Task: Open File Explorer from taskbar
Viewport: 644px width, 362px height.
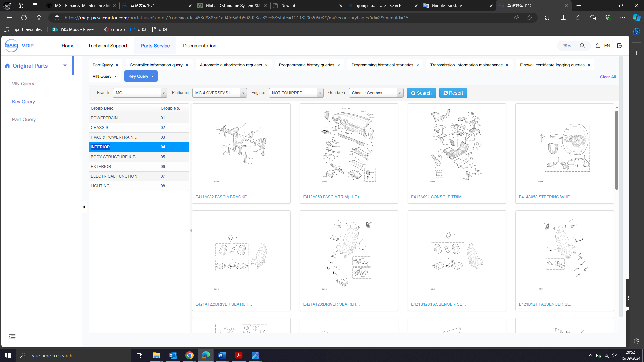Action: [x=157, y=355]
